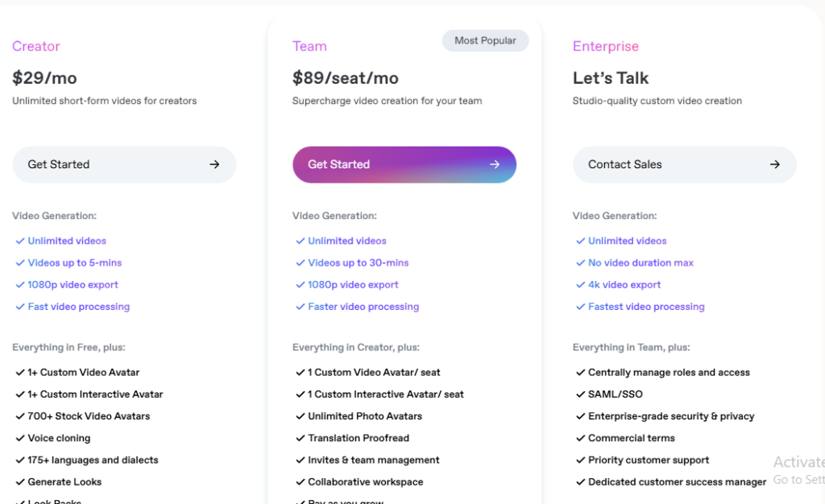Click checkmark beside Priority customer support
This screenshot has height=504, width=825.
[x=580, y=461]
